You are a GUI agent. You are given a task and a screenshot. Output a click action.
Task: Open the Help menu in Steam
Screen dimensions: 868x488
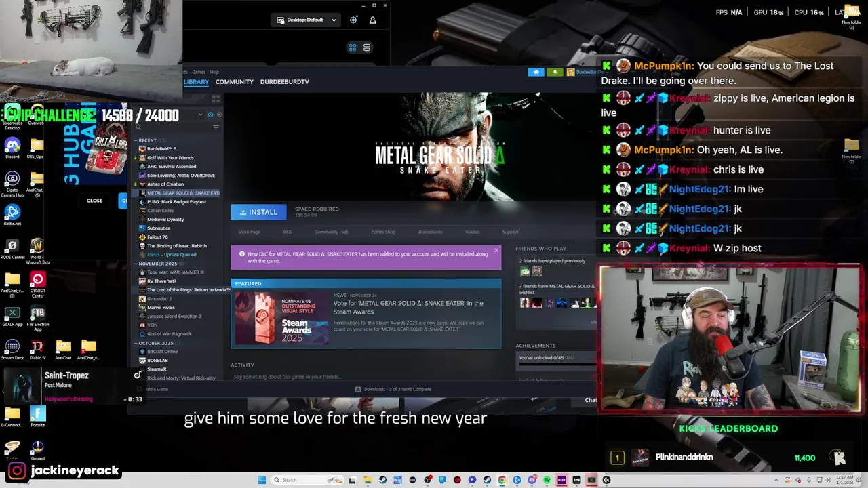coord(214,72)
